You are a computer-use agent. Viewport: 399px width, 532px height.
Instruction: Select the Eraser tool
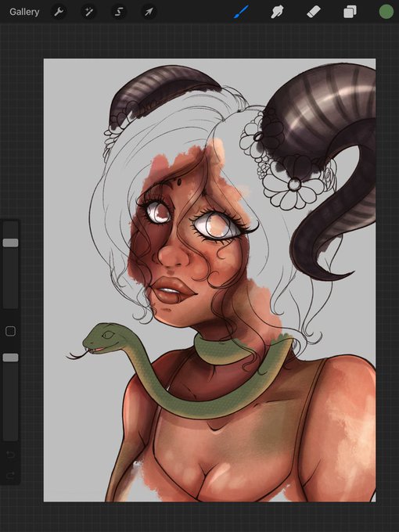(314, 13)
